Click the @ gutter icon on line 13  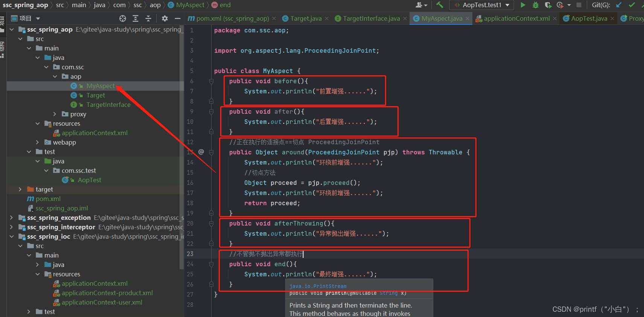(201, 152)
